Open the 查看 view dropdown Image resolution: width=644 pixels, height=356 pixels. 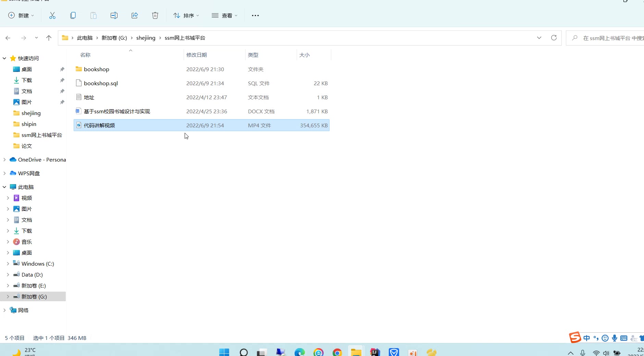[224, 15]
